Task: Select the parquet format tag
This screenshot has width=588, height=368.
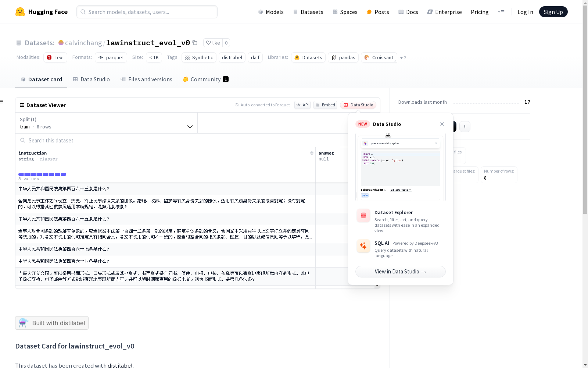Action: (111, 57)
